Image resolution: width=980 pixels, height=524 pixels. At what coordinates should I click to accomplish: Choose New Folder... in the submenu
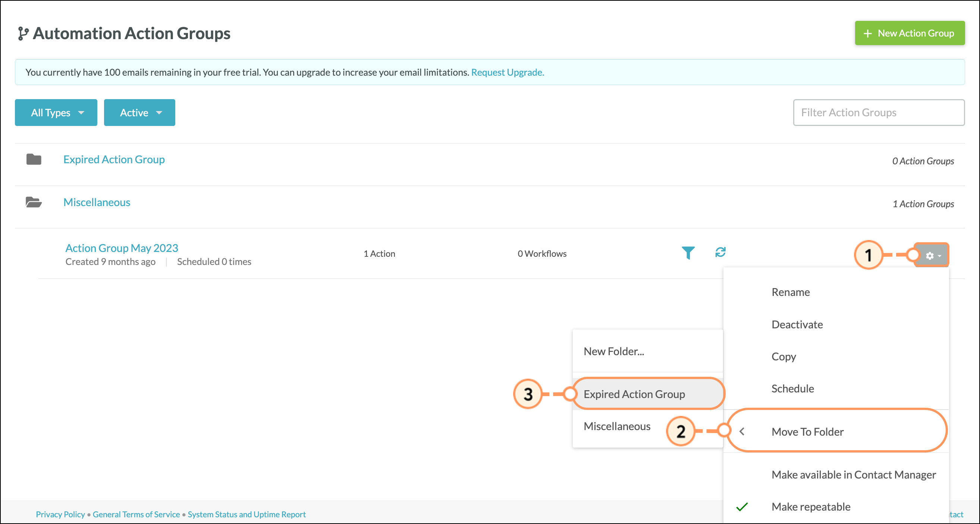click(x=647, y=351)
